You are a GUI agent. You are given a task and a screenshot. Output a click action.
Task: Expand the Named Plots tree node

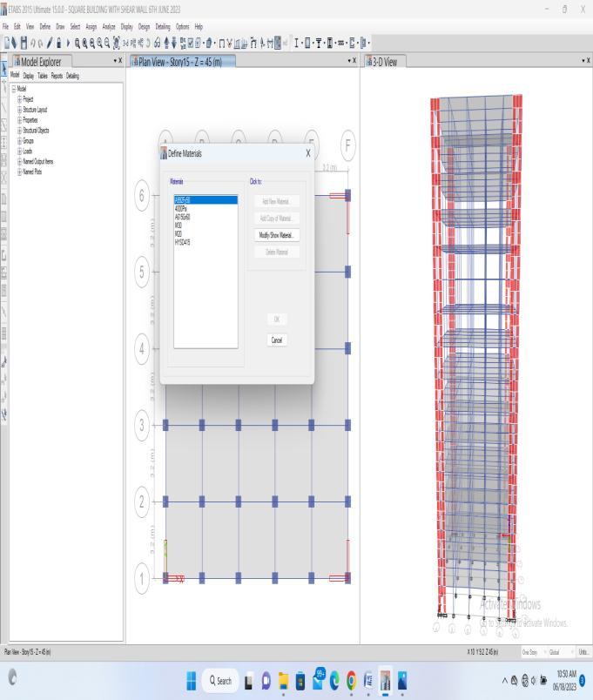[20, 172]
